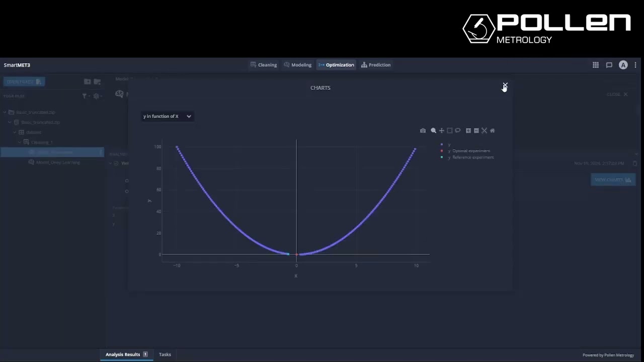Zoom in using the chart plus icon

(468, 131)
